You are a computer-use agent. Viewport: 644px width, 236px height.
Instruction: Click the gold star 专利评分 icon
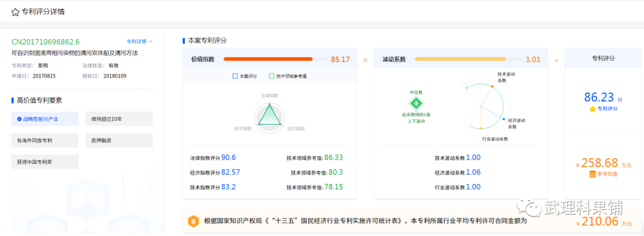click(592, 109)
